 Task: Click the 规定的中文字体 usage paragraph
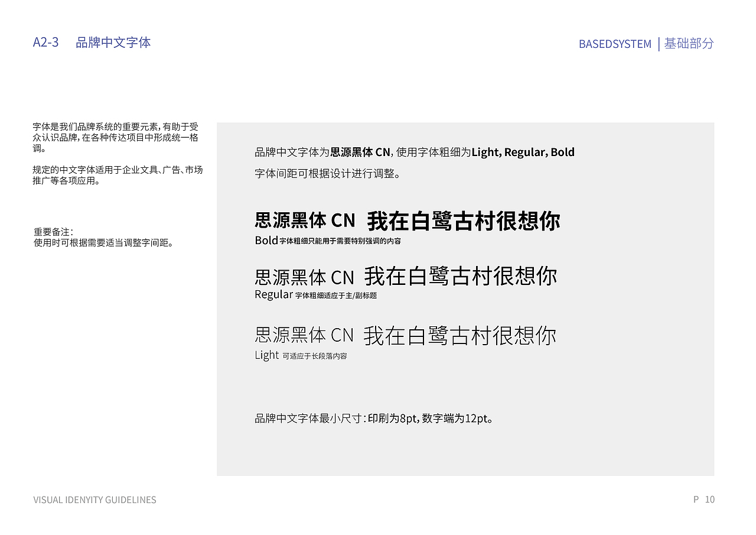pos(118,175)
